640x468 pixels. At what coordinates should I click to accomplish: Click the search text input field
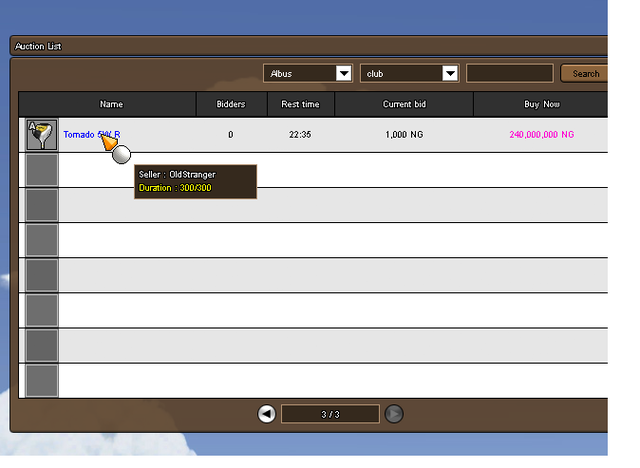click(x=509, y=73)
